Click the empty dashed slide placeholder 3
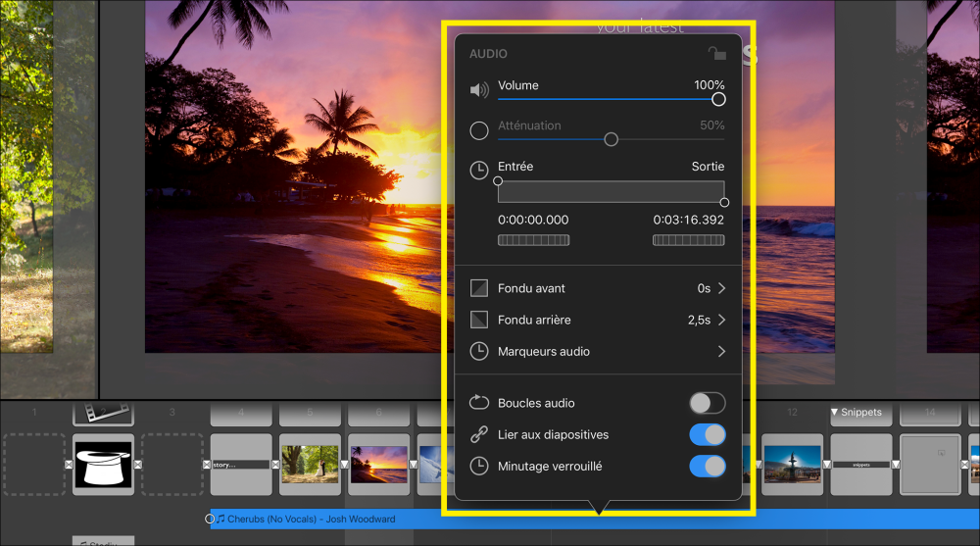 [x=172, y=465]
